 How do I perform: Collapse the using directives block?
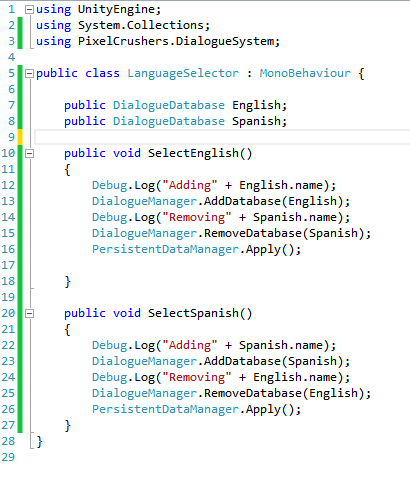click(x=30, y=9)
